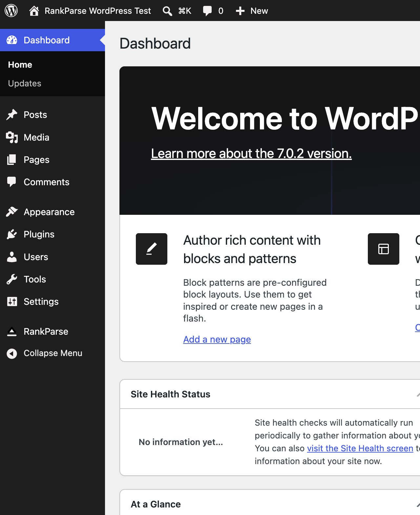420x515 pixels.
Task: Click the Plugins plug icon
Action: coord(12,234)
